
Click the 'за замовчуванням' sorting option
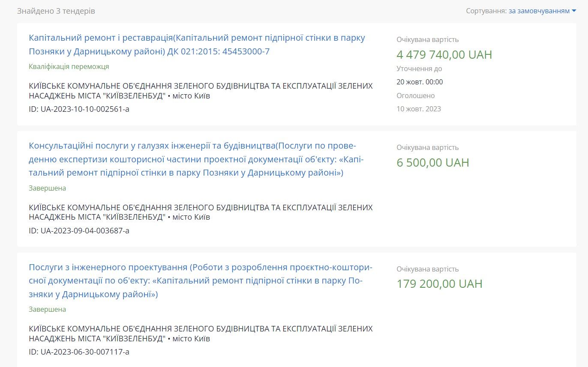pos(539,11)
